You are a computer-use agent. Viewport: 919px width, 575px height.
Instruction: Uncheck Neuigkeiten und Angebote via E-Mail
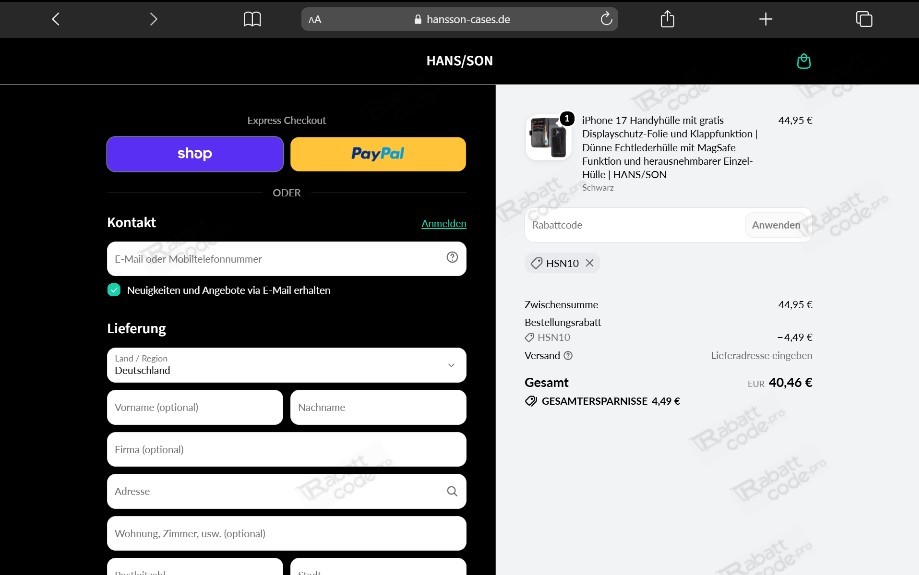(x=114, y=290)
